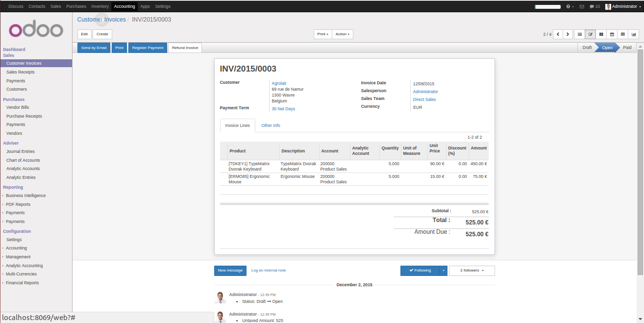Switch to list view icon
Image resolution: width=644 pixels, height=323 pixels.
coord(580,34)
